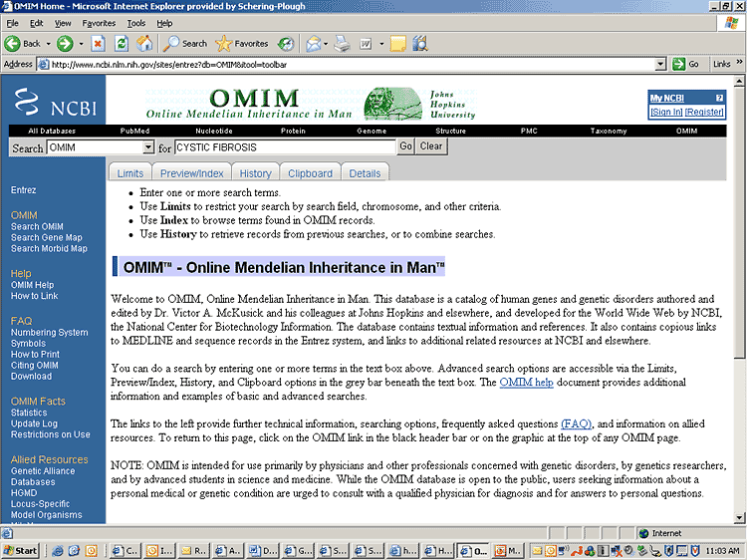
Task: Click the Mail envelope toolbar icon
Action: pyautogui.click(x=313, y=44)
